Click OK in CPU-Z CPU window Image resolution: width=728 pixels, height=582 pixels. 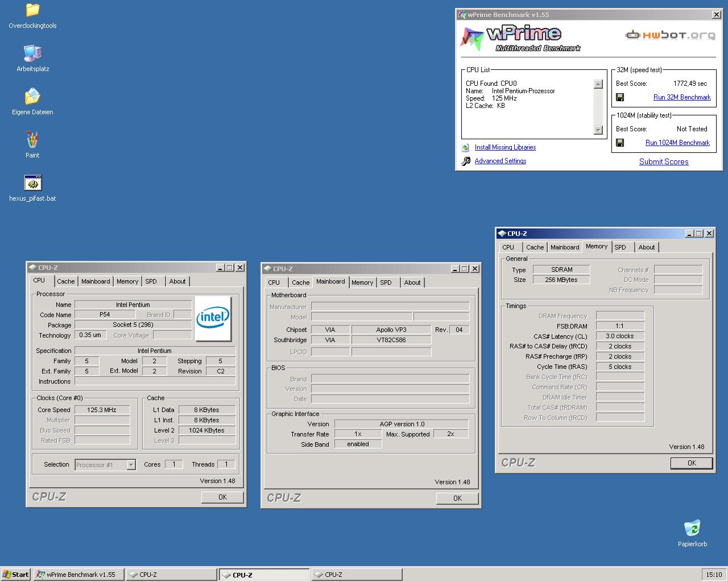(222, 497)
